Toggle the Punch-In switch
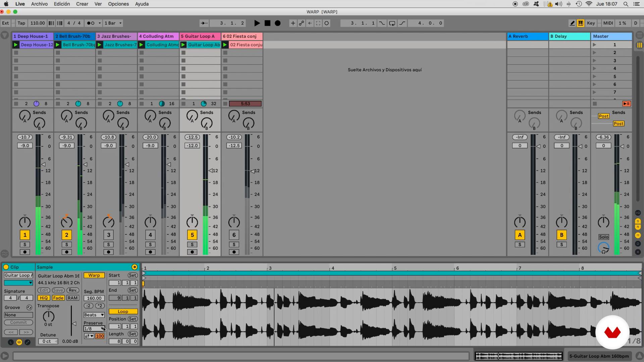644x362 pixels. coord(382,23)
